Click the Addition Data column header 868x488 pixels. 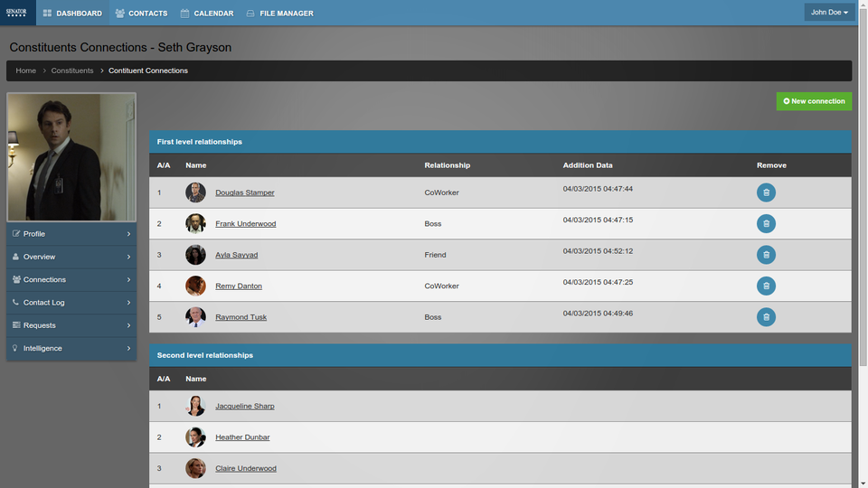pos(588,165)
